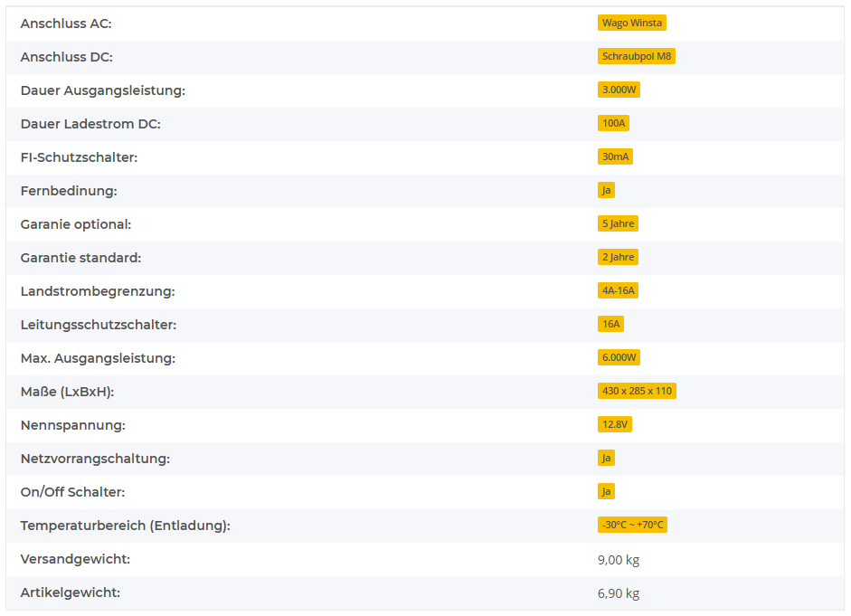This screenshot has width=851, height=616.
Task: Select the 'Netzvorrangschaltung:' label
Action: (x=96, y=459)
